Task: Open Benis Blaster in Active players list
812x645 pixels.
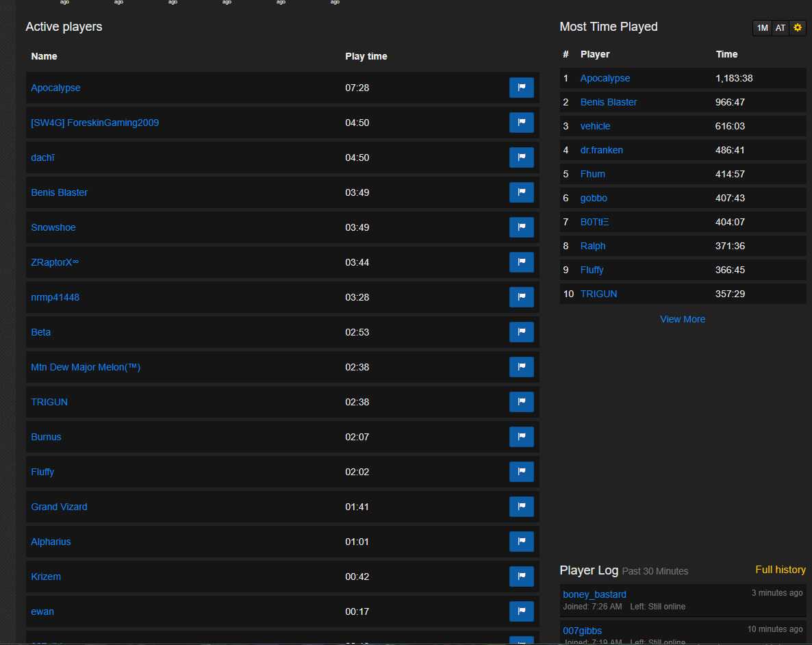Action: coord(59,192)
